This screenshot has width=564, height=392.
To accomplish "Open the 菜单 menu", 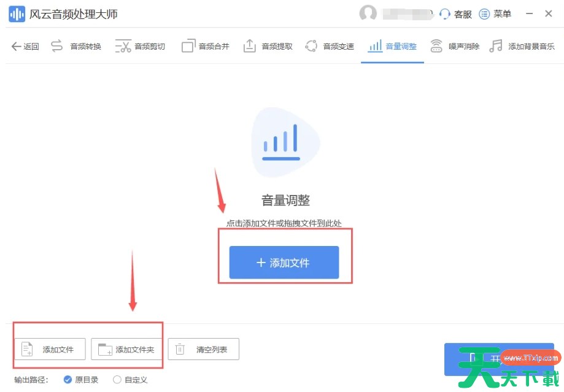I will tap(502, 14).
